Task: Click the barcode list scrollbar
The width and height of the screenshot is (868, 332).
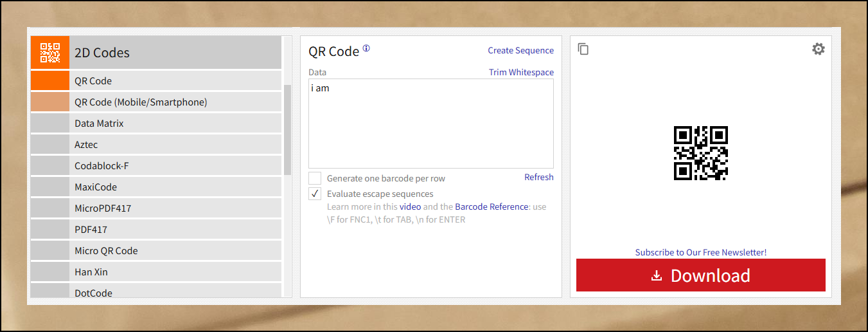Action: point(287,130)
